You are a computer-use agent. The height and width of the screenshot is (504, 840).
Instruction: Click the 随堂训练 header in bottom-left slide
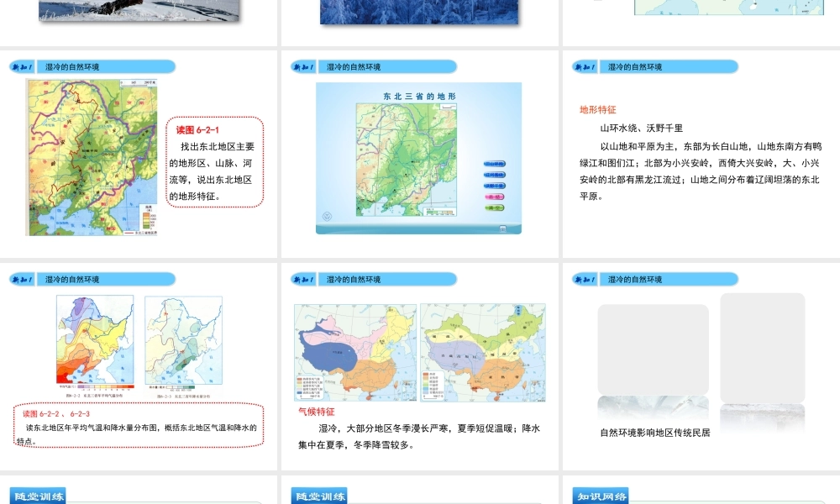point(38,496)
